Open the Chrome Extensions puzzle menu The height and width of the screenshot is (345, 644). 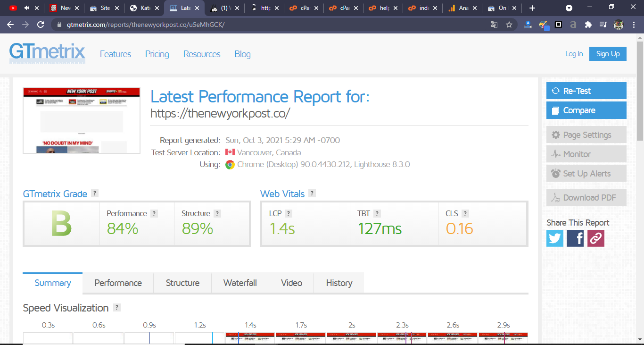click(588, 25)
